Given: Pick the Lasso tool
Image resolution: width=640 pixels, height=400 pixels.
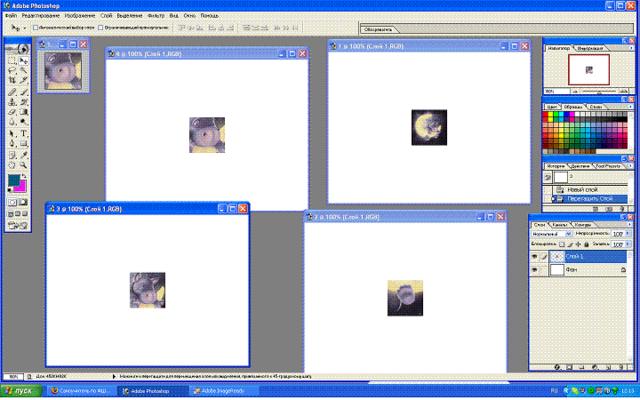Looking at the screenshot, I should 11,70.
